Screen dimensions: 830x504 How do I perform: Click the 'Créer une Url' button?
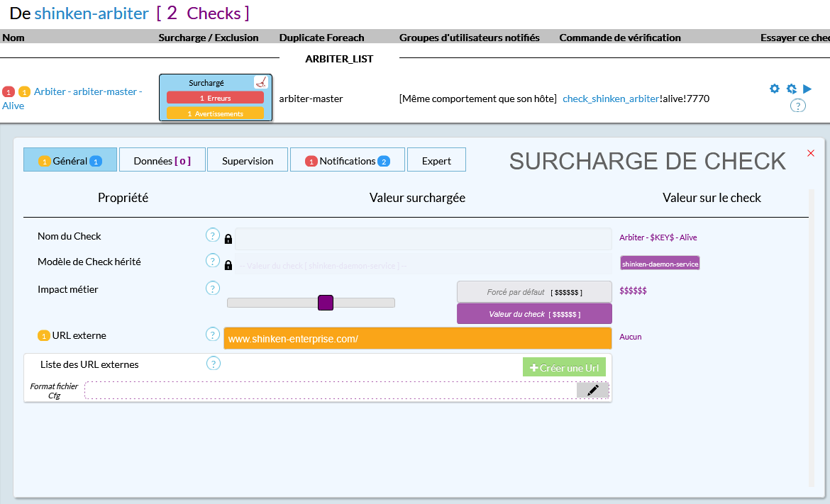[x=564, y=368]
